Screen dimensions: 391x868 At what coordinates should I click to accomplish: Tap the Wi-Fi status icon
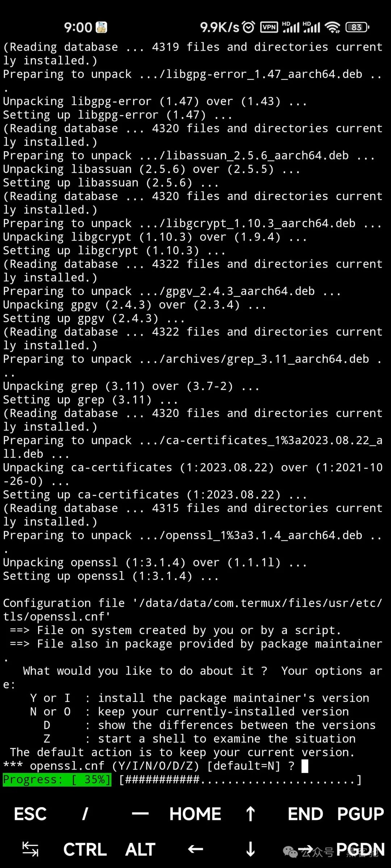point(332,27)
